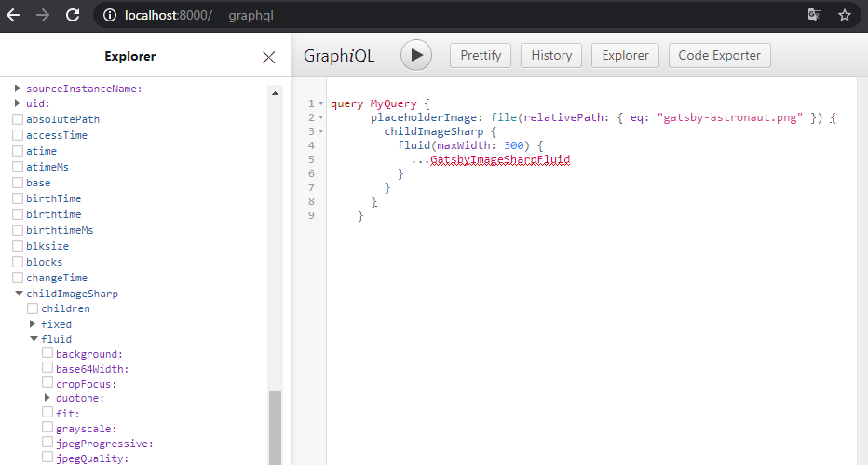The width and height of the screenshot is (868, 465).
Task: Expand the uid field
Action: tap(17, 103)
